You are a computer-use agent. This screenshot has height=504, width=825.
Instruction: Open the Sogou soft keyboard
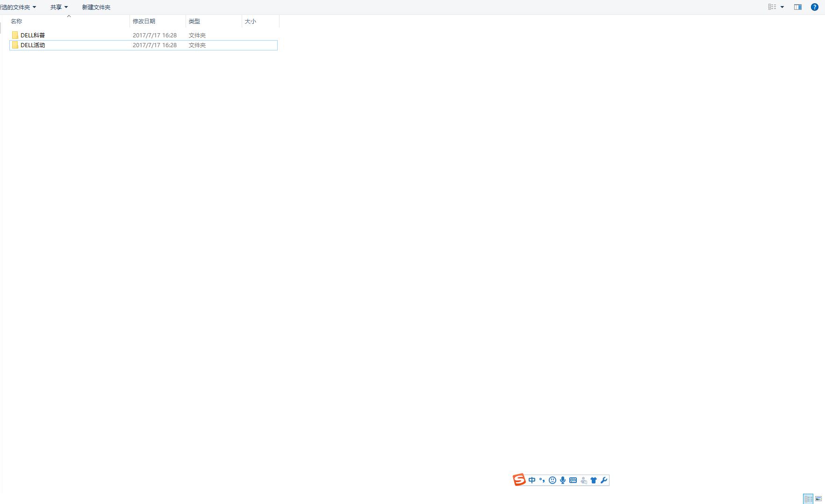click(573, 480)
